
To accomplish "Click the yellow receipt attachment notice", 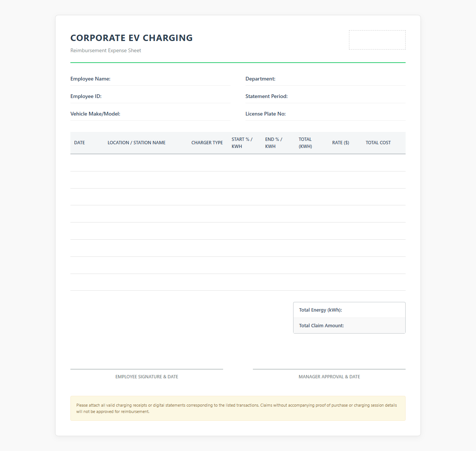I will (x=238, y=409).
